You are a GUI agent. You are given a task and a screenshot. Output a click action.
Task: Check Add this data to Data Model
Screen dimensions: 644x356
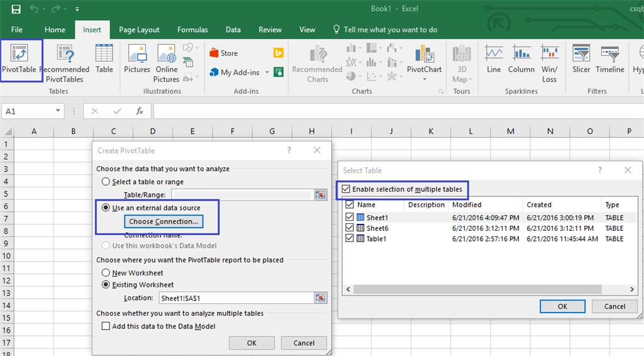(x=106, y=326)
